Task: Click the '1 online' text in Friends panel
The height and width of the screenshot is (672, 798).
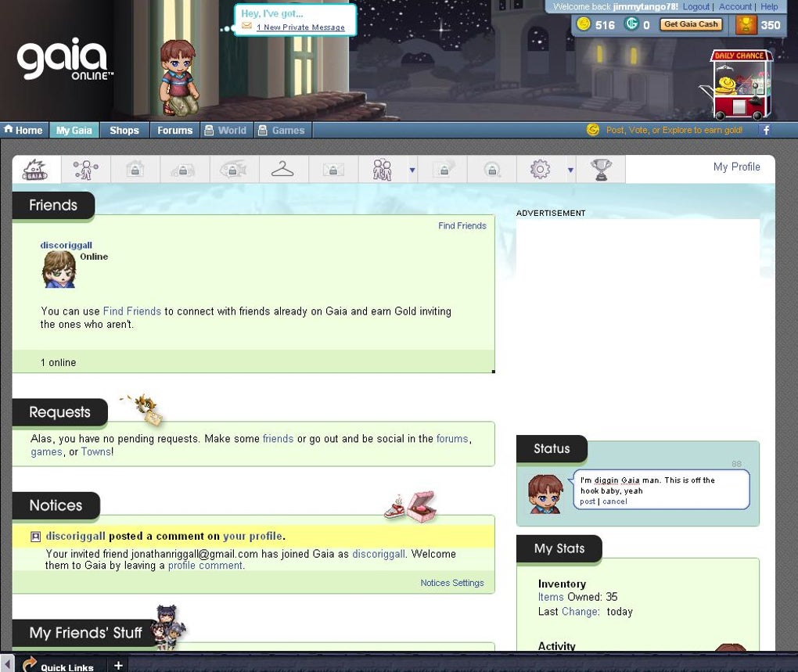Action: click(58, 363)
